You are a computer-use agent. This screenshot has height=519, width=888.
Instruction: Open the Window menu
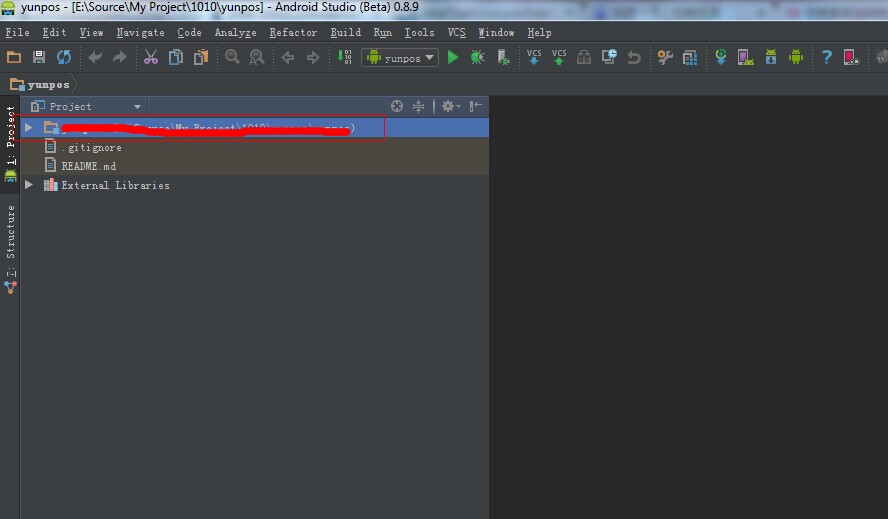(496, 33)
